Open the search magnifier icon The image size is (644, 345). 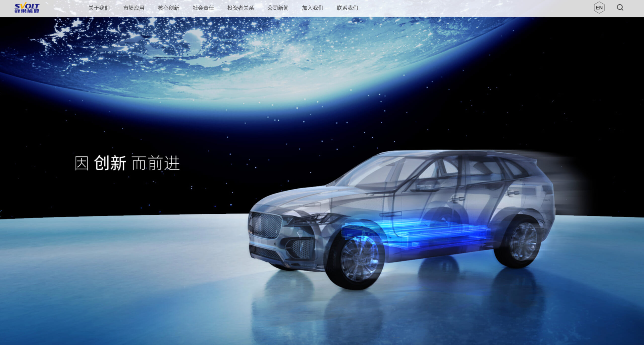(x=620, y=8)
